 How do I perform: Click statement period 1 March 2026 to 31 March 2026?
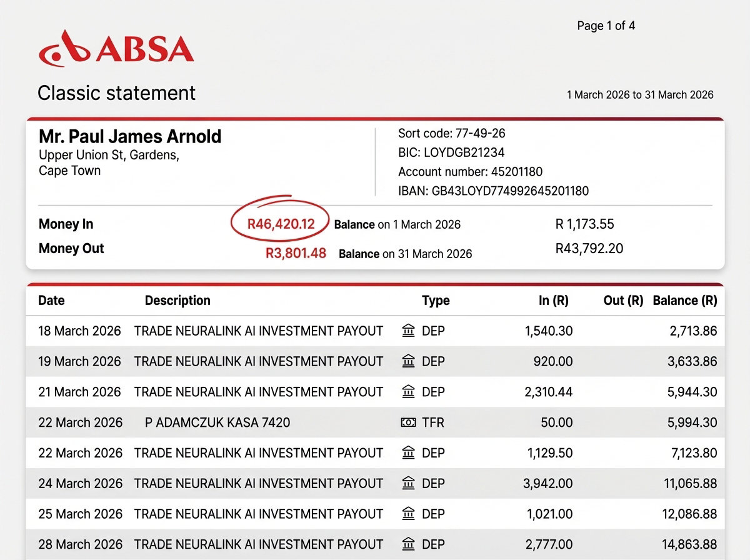point(640,95)
